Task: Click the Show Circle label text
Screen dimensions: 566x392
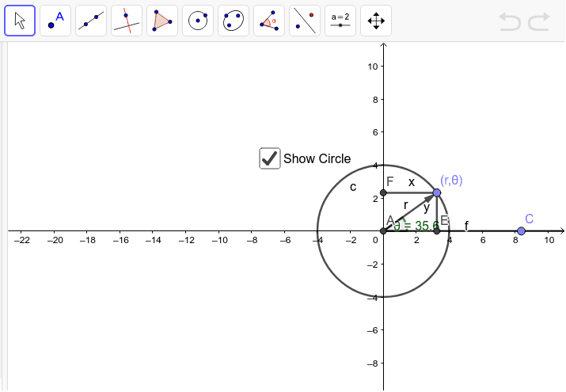Action: (317, 159)
